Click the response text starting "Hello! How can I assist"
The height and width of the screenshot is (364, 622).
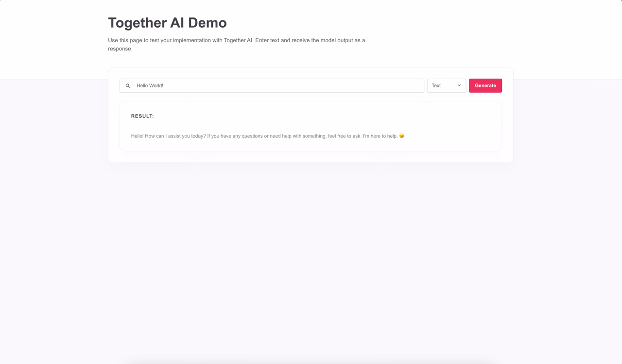(x=268, y=136)
